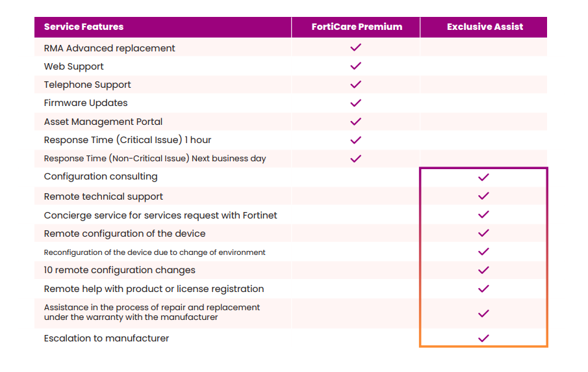The height and width of the screenshot is (372, 588).
Task: Click the Configuration consulting checkmark
Action: point(483,177)
